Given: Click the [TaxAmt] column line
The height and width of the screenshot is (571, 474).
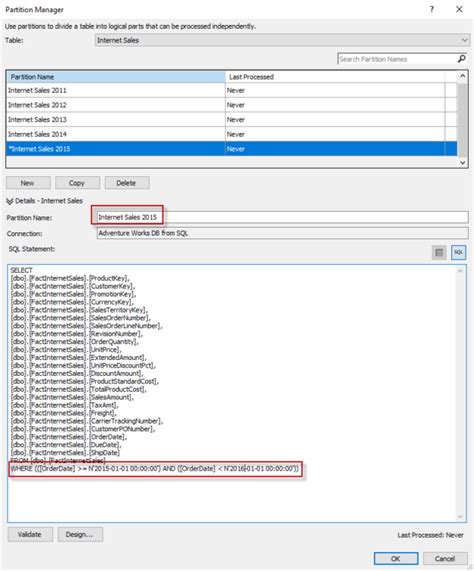Looking at the screenshot, I should coord(64,405).
